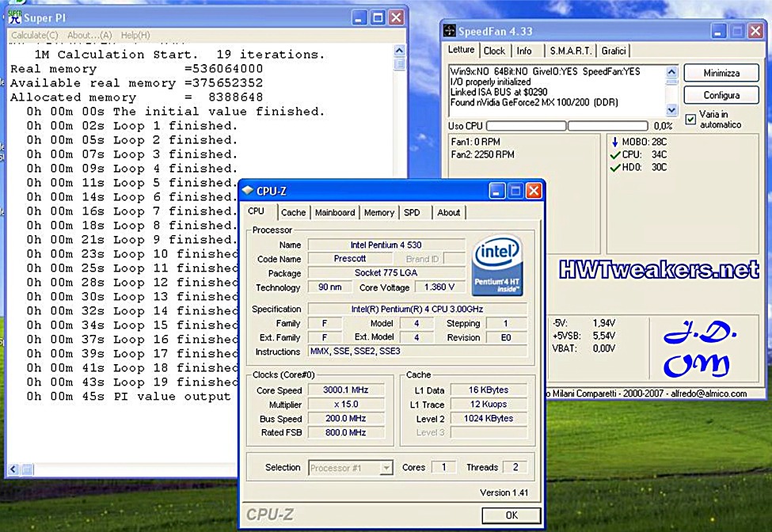Screen dimensions: 772x532
Task: Click the Prescott code name field
Action: click(x=349, y=259)
